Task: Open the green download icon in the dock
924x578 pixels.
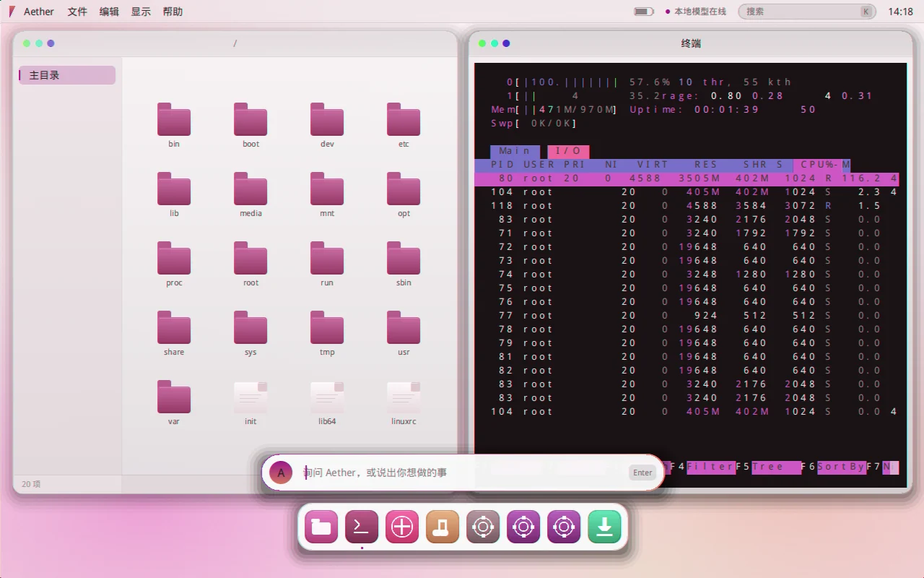Action: pyautogui.click(x=604, y=527)
